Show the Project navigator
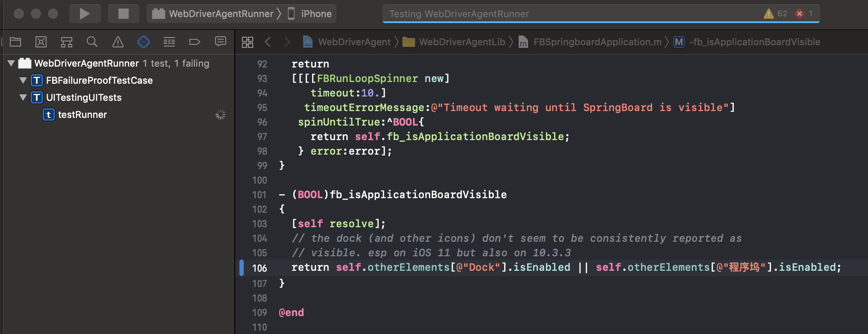The width and height of the screenshot is (868, 334). (15, 42)
